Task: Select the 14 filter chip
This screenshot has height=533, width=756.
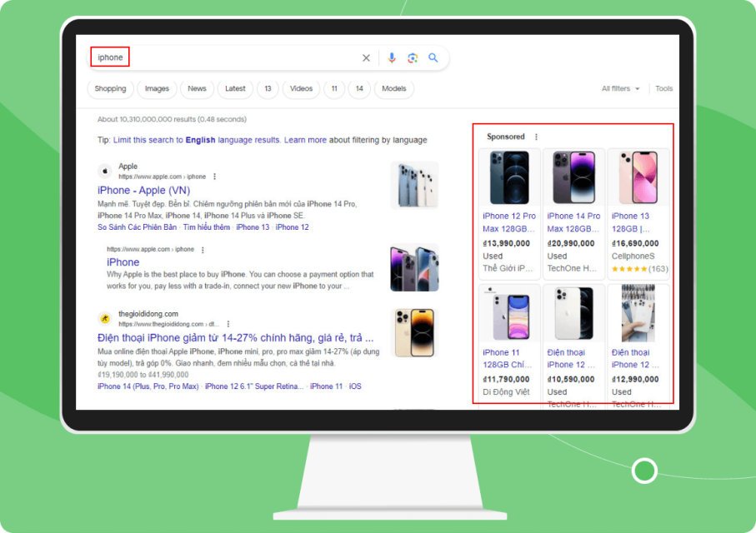Action: click(x=359, y=88)
